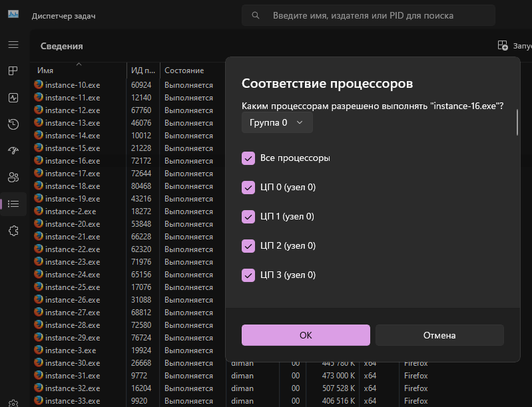Click memory value '507 528 K'

pos(339,388)
